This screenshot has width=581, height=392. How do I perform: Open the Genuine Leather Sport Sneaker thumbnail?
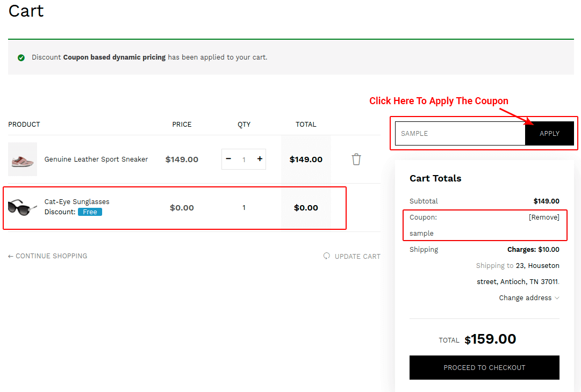tap(22, 159)
